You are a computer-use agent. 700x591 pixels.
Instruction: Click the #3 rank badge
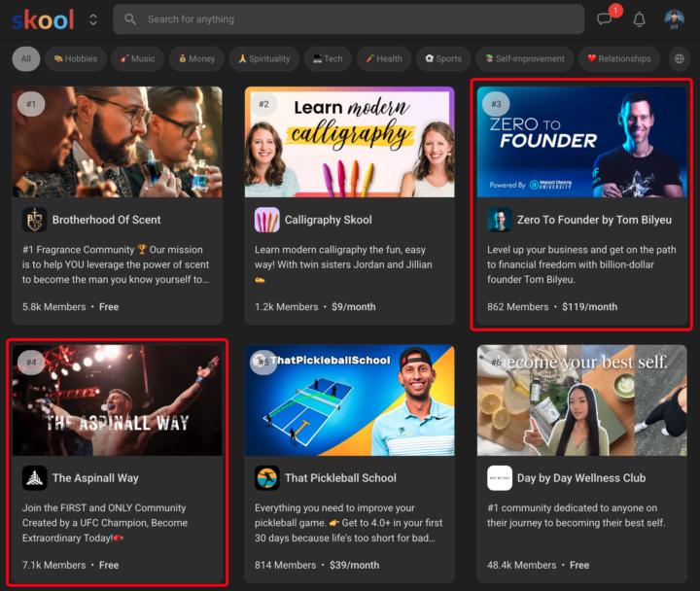[496, 104]
